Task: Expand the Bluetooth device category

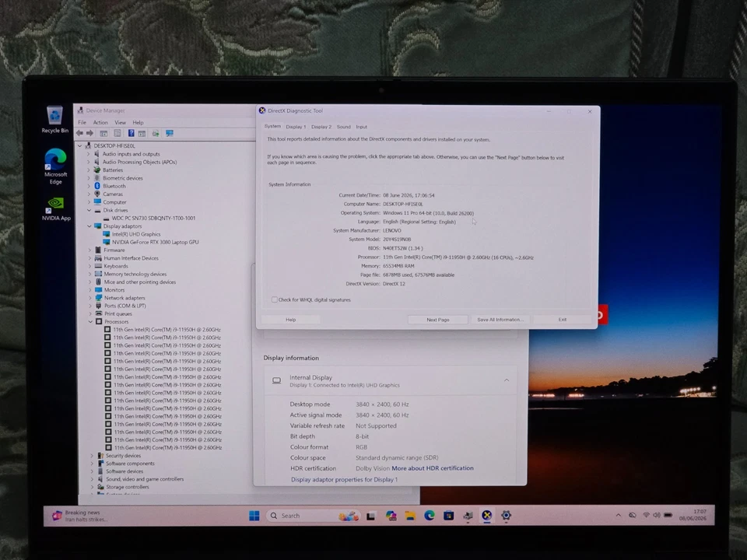Action: coord(89,186)
